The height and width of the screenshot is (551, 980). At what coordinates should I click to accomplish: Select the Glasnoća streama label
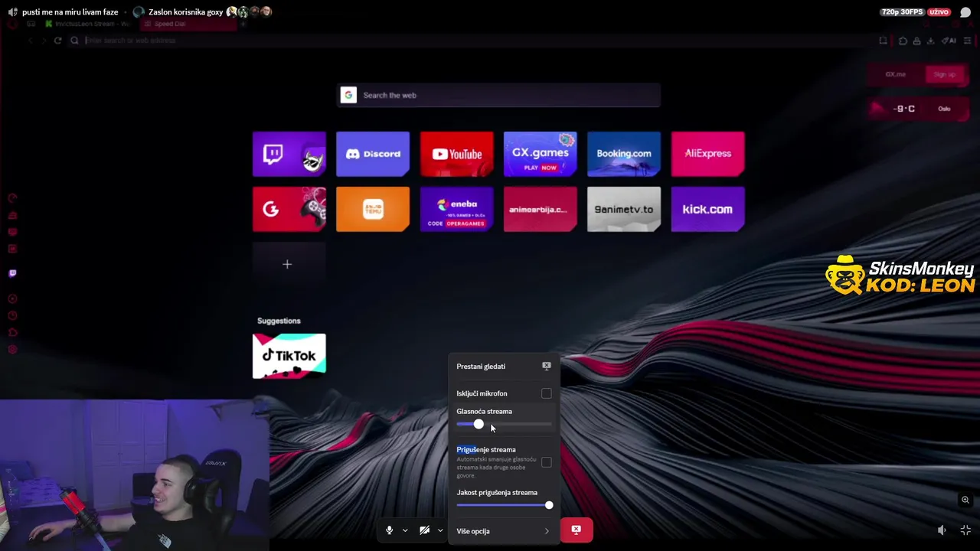(484, 411)
